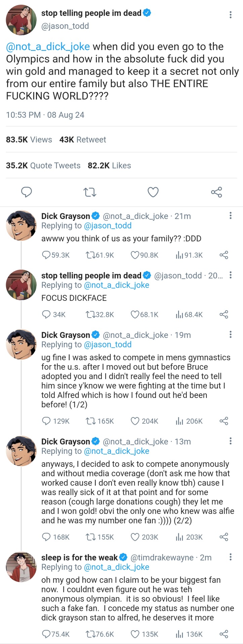
Task: Share the main jason_todd tweet
Action: (x=216, y=192)
